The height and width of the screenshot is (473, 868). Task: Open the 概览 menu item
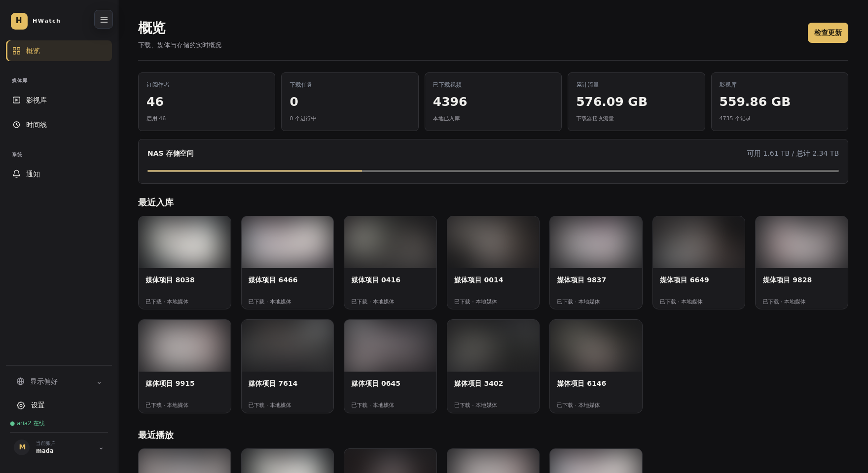coord(59,51)
